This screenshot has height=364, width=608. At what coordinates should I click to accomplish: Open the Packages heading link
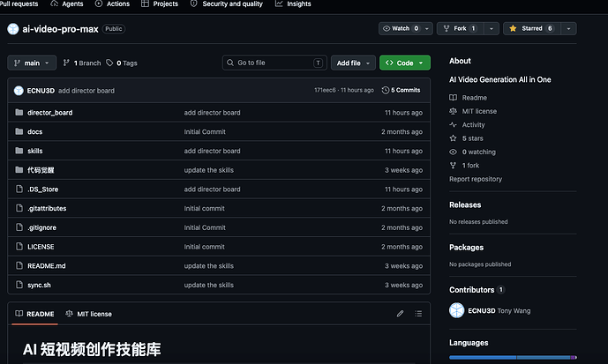[x=466, y=248]
